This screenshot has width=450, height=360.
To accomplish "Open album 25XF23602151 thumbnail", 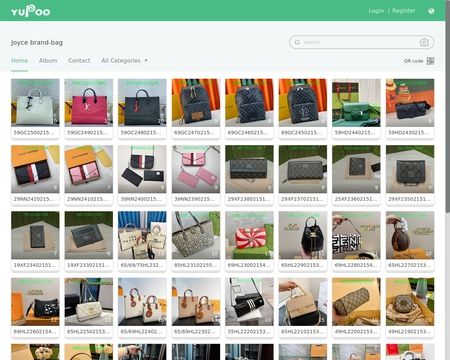I will point(356,169).
